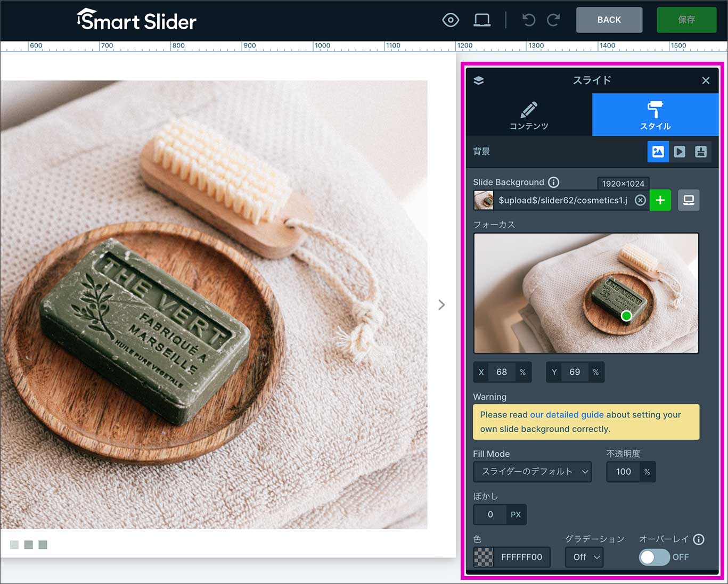Click the undo arrow icon
Viewport: 728px width, 584px height.
coord(528,20)
